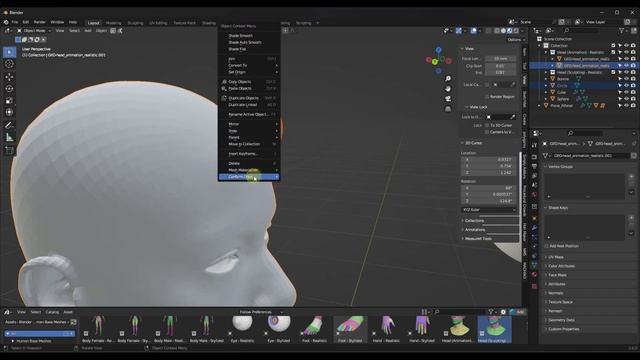Select the Move tool
Viewport: 640px width, 360px height.
coord(9,77)
